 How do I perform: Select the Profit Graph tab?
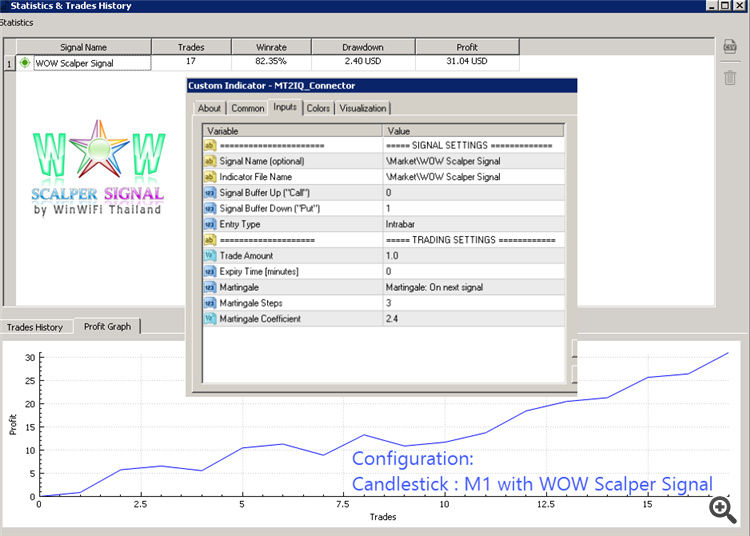(107, 326)
